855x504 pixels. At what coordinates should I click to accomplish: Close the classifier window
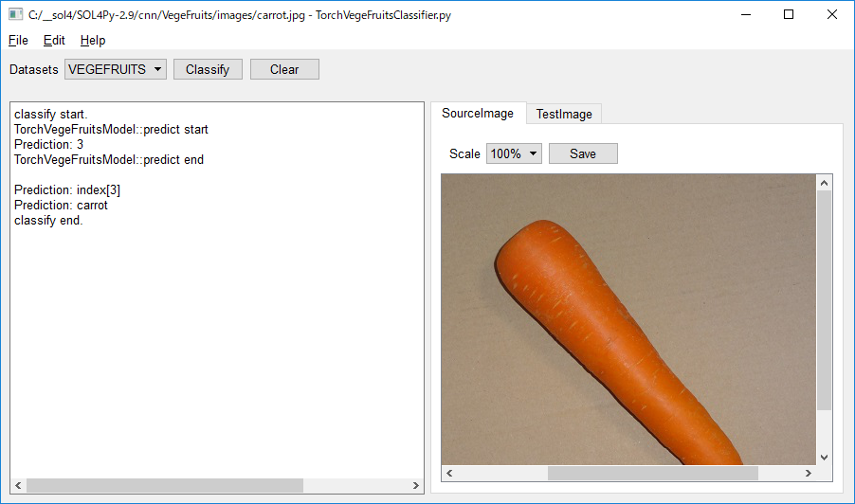831,15
